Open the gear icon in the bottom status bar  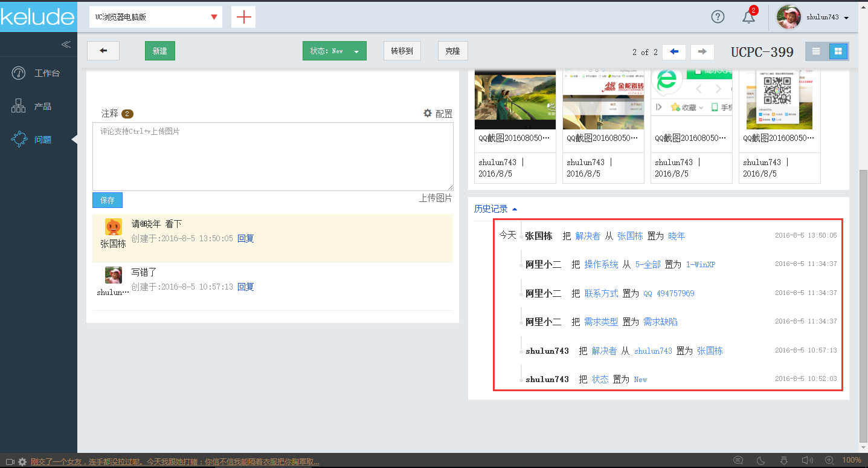click(22, 461)
